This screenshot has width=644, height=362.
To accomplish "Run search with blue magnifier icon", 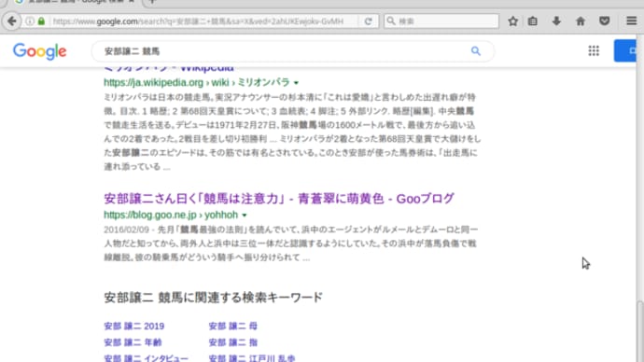I will click(476, 51).
